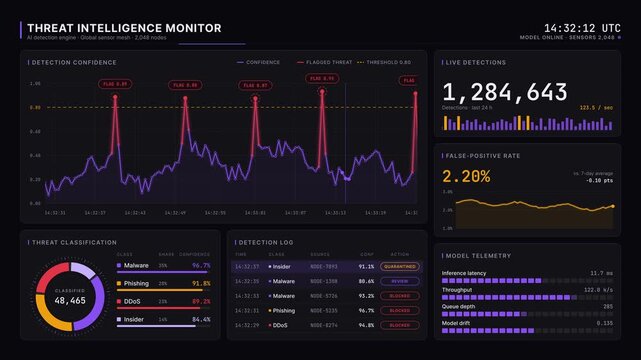Select the Malware log entry at 14:32:35

327,281
